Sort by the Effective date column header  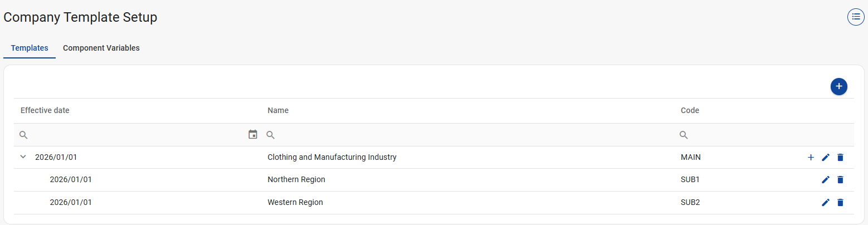(45, 110)
